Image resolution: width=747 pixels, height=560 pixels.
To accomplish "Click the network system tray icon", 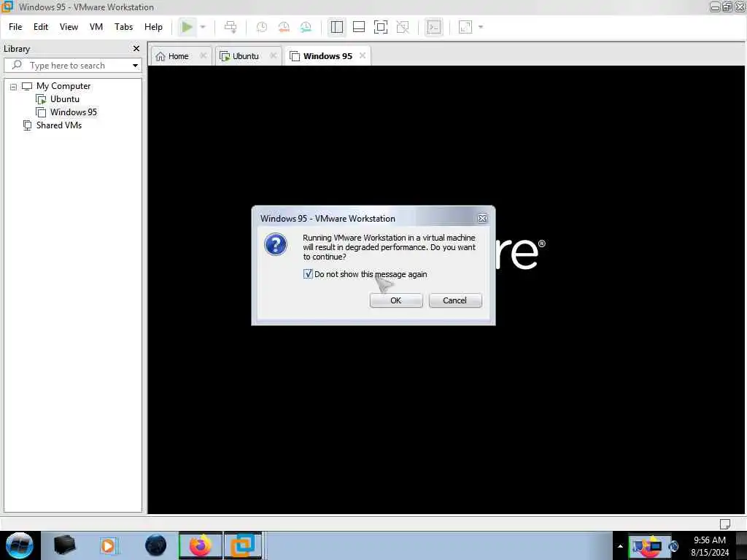I will [x=656, y=546].
